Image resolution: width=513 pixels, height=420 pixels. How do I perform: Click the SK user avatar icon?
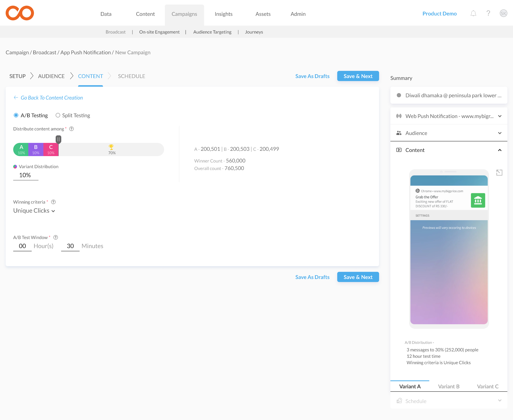[x=503, y=13]
